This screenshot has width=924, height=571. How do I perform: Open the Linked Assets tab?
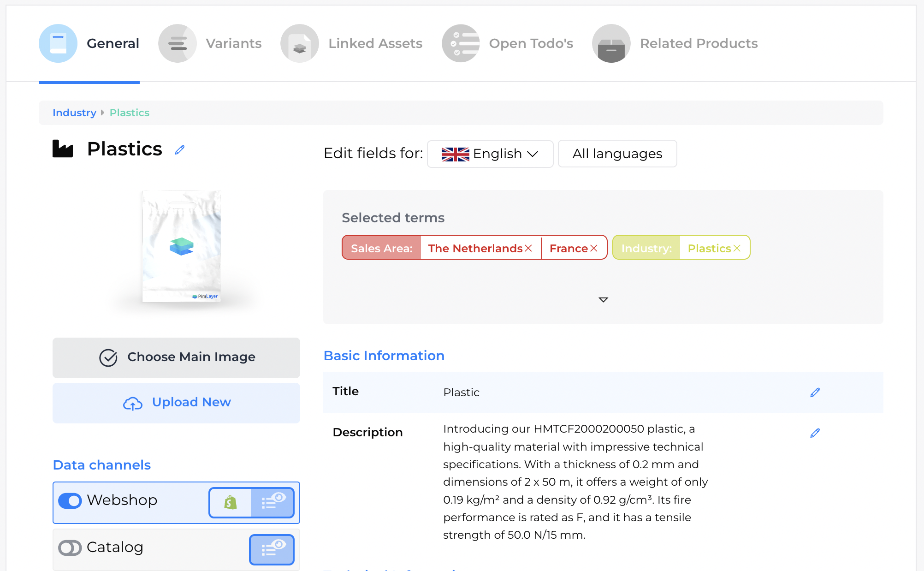coord(352,43)
